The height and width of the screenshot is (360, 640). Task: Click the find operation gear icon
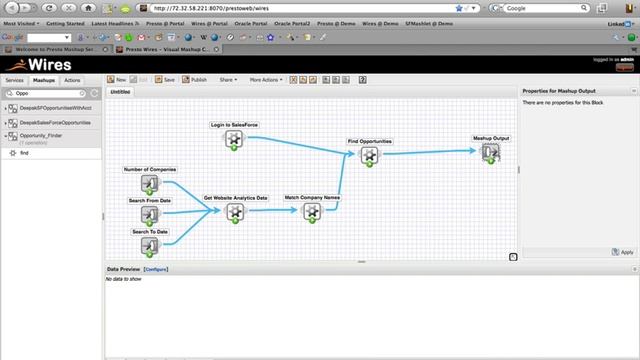tap(13, 153)
